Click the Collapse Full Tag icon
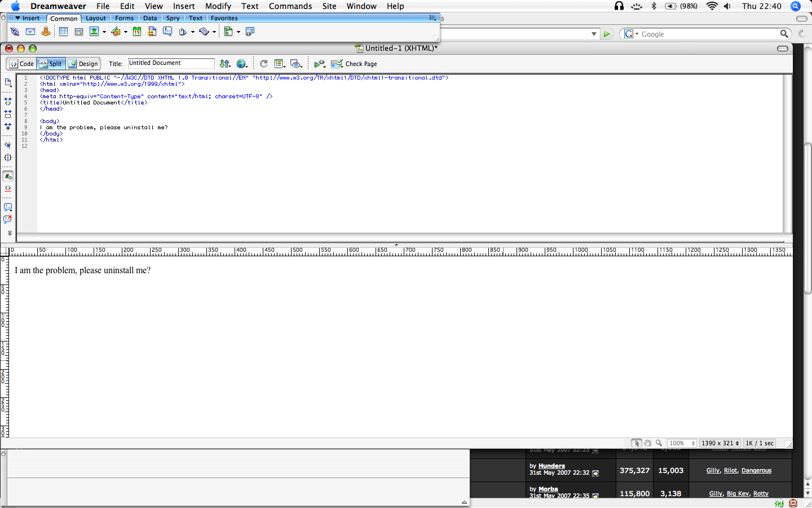This screenshot has height=508, width=812. coord(8,102)
